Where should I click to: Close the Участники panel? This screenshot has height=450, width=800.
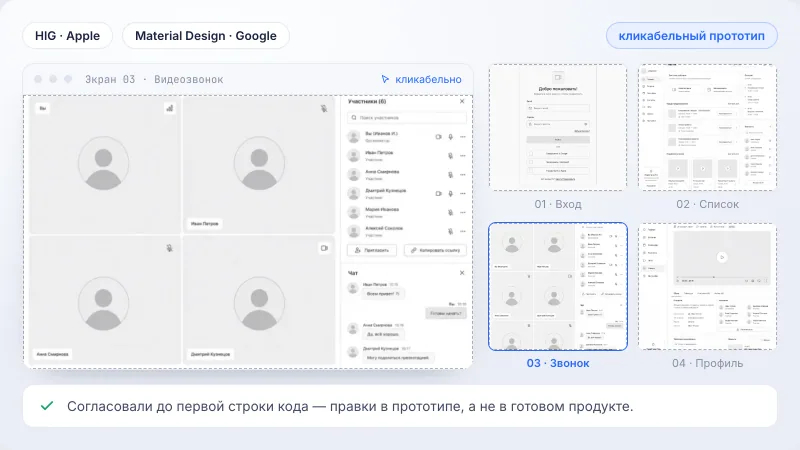462,102
